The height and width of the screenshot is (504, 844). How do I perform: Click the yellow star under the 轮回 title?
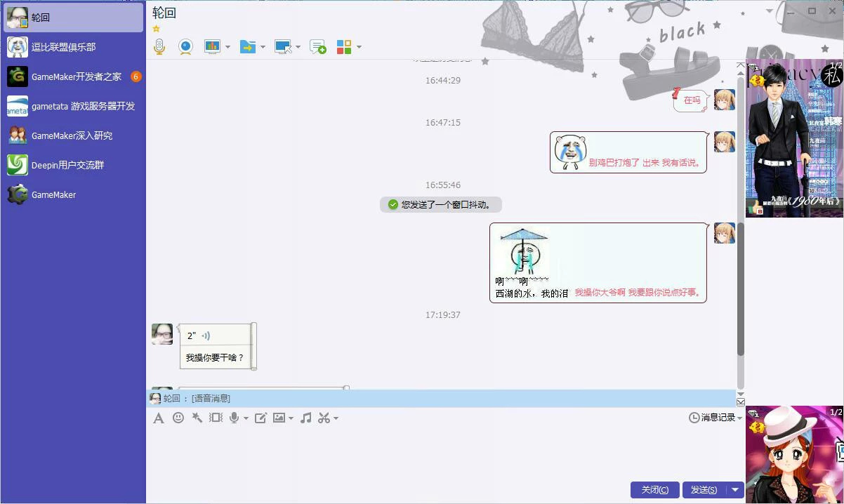157,29
